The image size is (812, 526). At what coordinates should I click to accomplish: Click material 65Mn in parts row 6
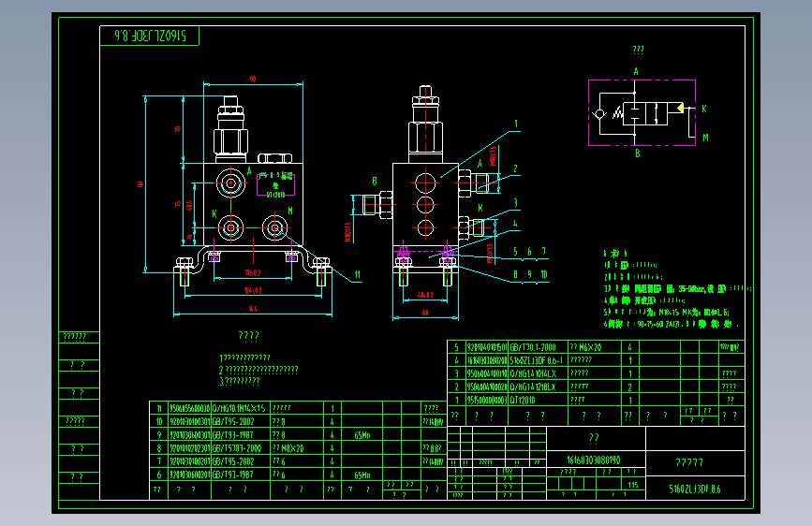point(362,475)
